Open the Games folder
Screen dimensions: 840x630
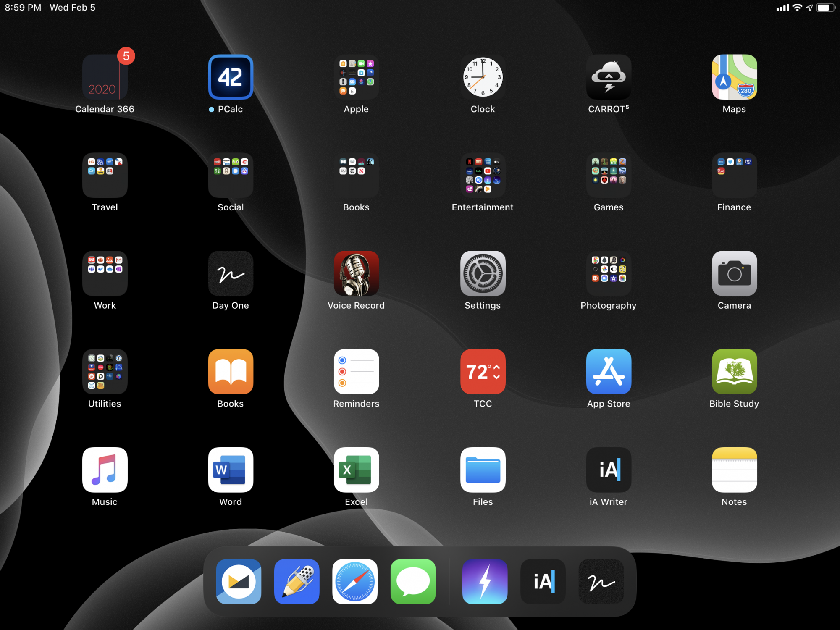[x=609, y=175]
